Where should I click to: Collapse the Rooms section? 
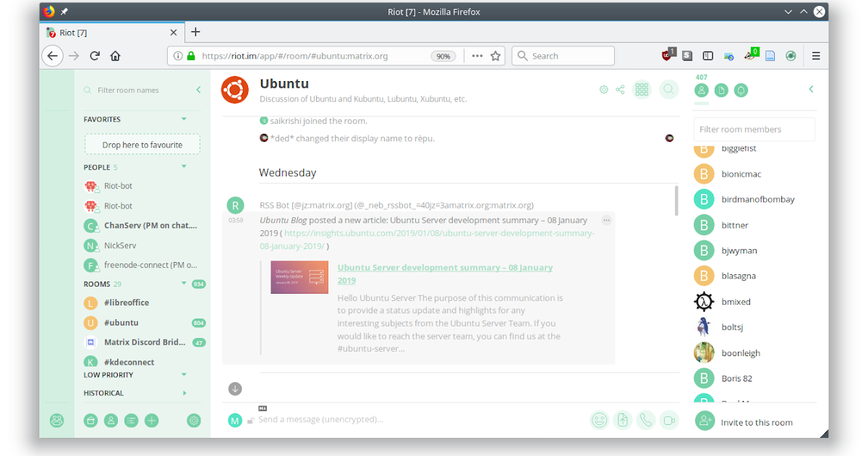tap(184, 284)
